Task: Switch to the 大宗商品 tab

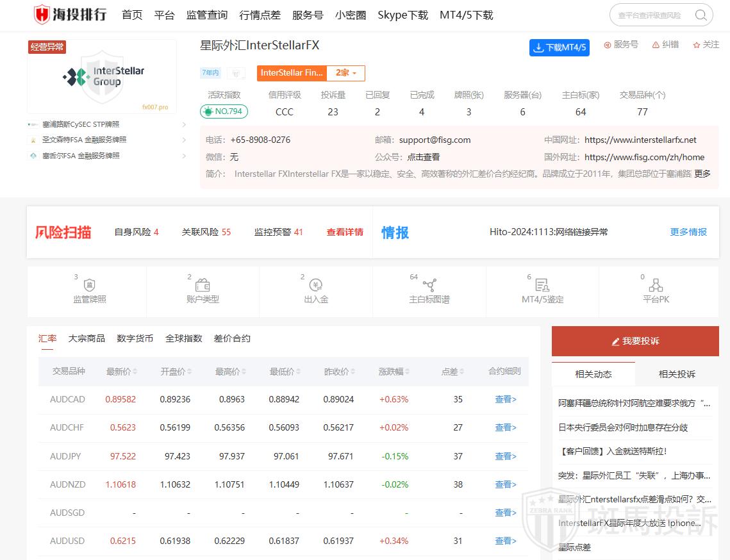Action: 87,338
